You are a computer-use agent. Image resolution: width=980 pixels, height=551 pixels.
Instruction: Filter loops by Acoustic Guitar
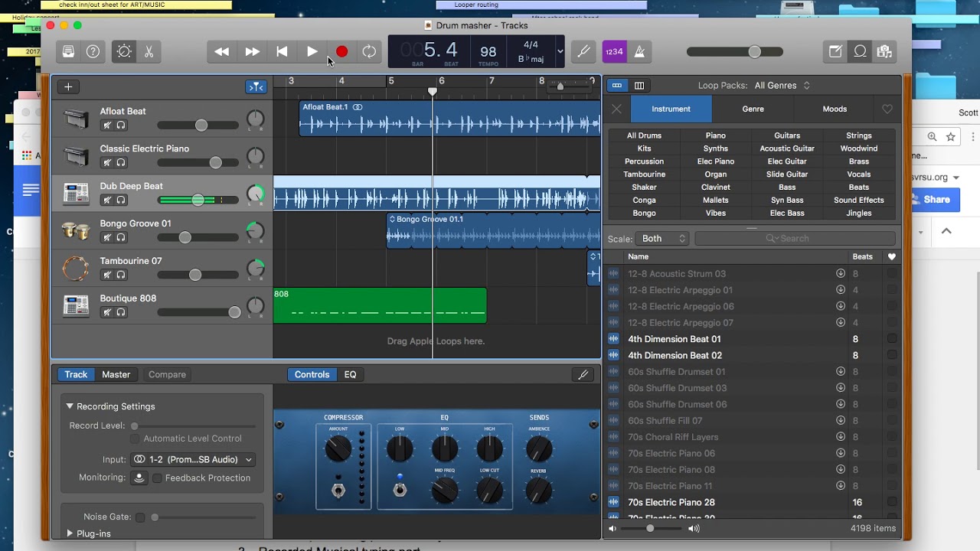[x=787, y=148]
